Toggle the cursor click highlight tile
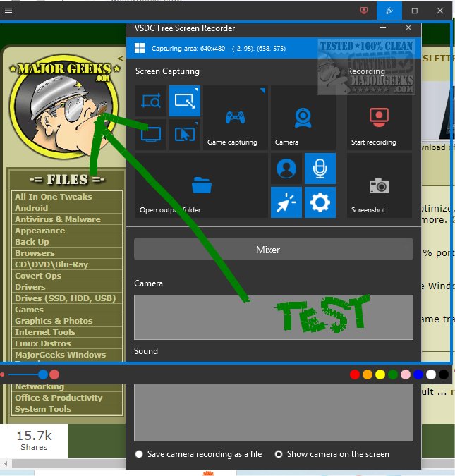Image resolution: width=455 pixels, height=476 pixels. [x=286, y=202]
